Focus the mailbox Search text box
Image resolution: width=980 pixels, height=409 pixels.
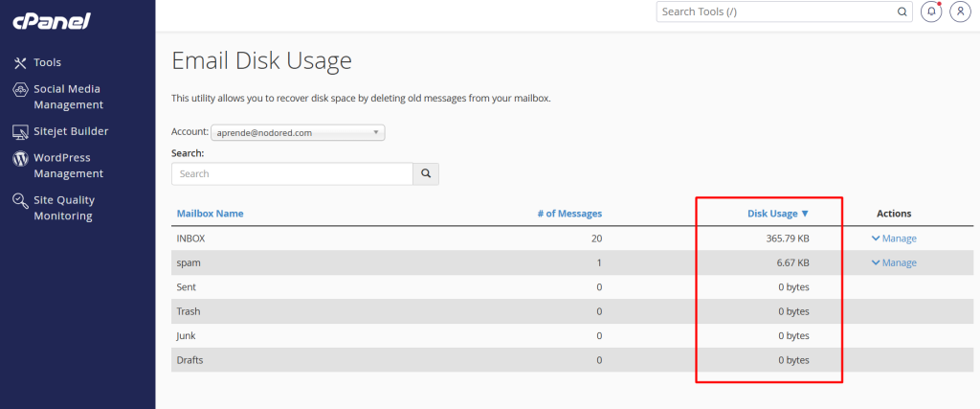coord(292,173)
